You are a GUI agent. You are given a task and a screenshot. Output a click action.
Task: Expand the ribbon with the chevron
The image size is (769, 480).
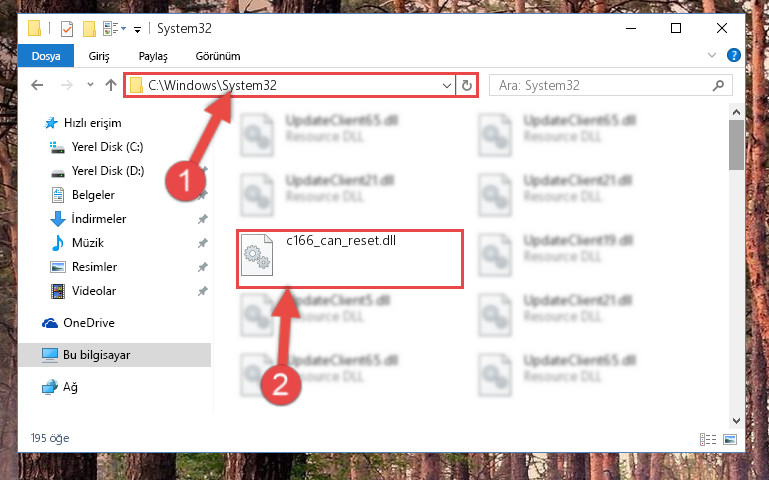click(712, 55)
